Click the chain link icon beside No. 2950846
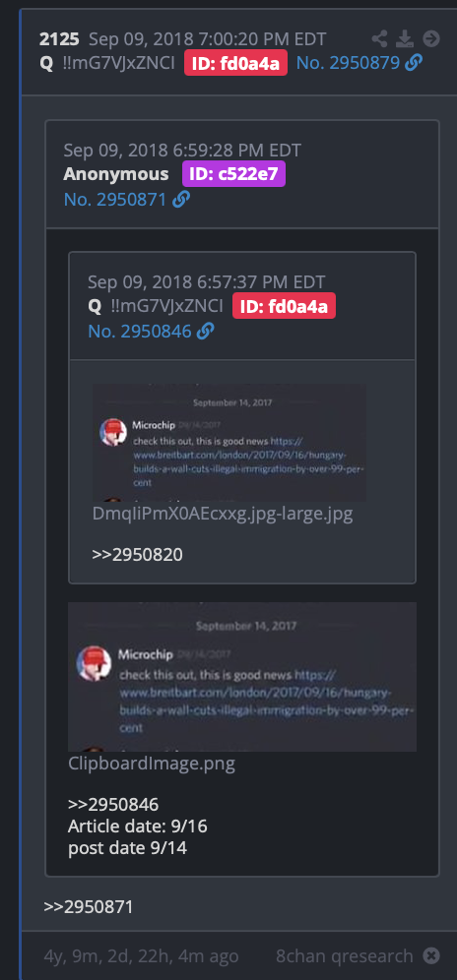This screenshot has height=980, width=457. pyautogui.click(x=205, y=332)
